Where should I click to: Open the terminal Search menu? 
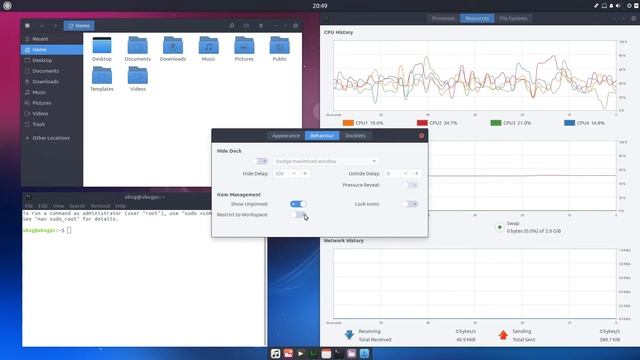(77, 206)
